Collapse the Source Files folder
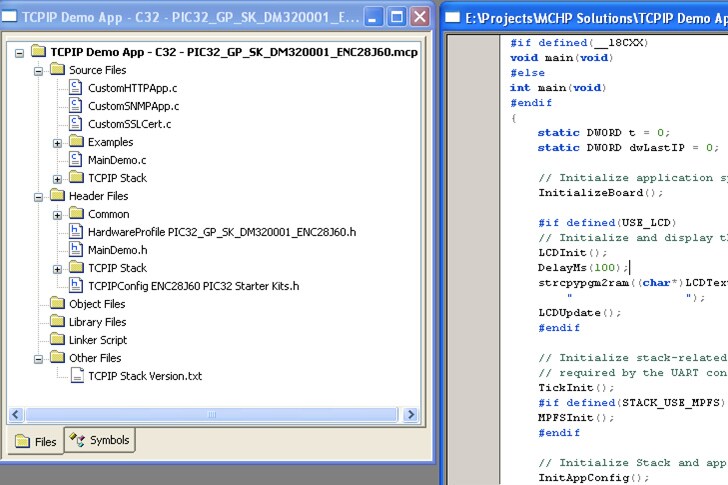The height and width of the screenshot is (485, 728). point(39,71)
